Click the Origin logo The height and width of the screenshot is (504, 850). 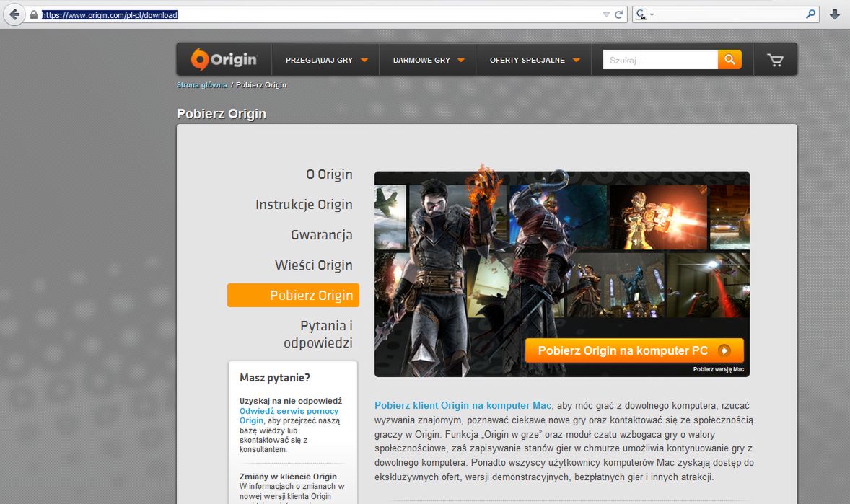(224, 59)
